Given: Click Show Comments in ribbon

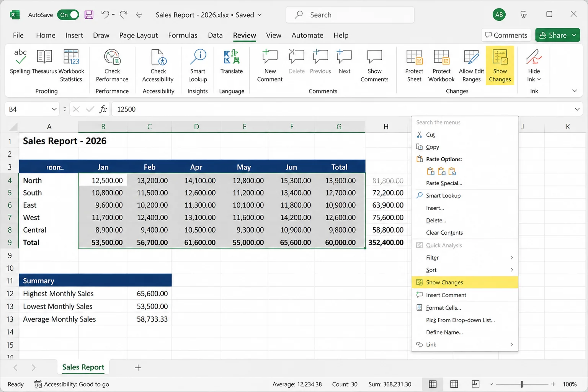Looking at the screenshot, I should pos(374,66).
